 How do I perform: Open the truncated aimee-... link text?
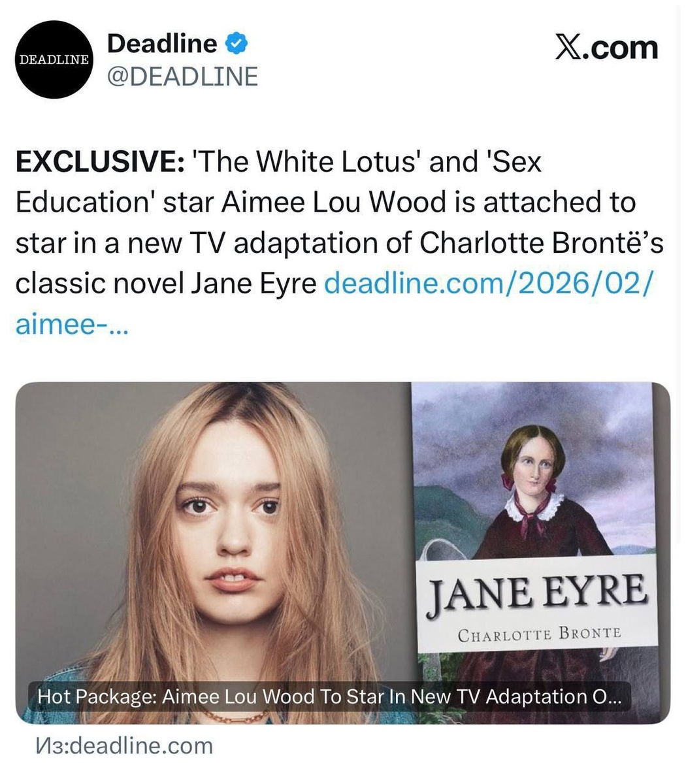click(x=72, y=325)
